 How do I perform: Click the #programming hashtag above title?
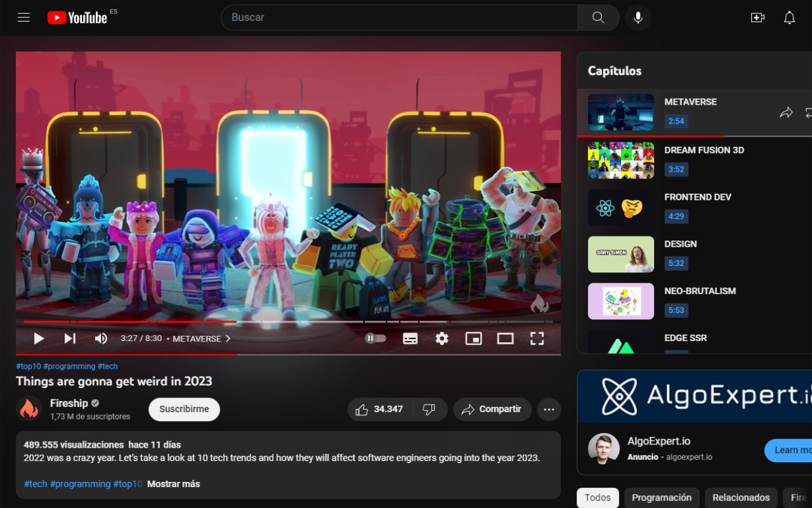tap(69, 366)
